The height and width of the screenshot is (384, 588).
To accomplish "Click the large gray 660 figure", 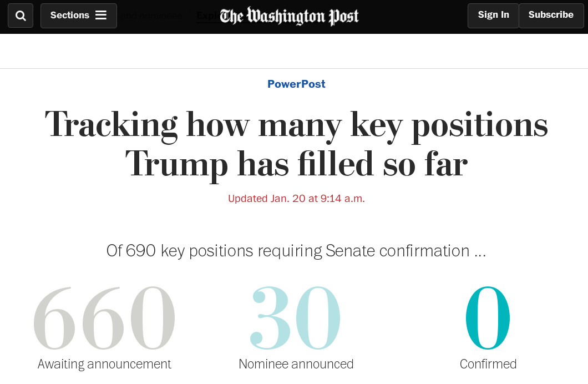I will click(x=104, y=319).
